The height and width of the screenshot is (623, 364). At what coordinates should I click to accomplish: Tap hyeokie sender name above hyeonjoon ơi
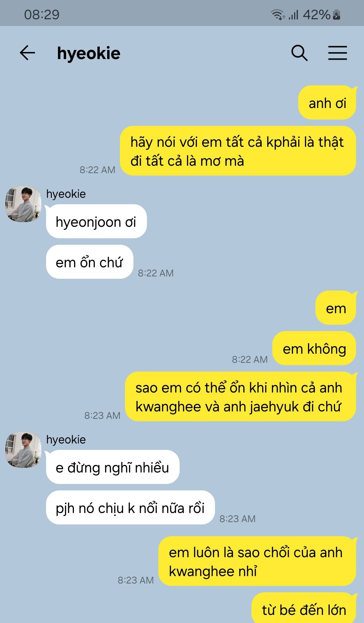pos(66,194)
